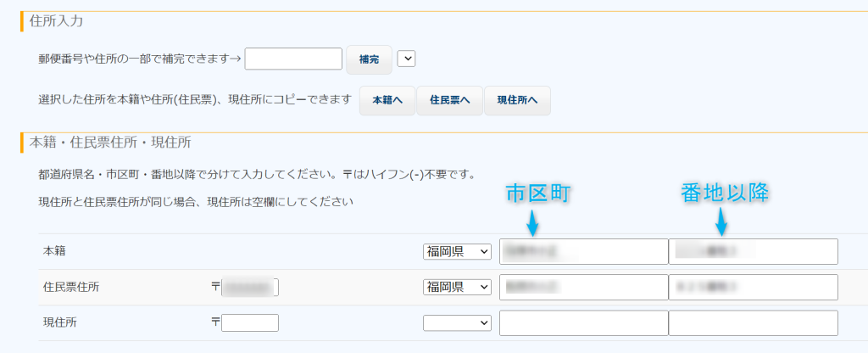
Task: Focus the 本籍 番地以降 text field
Action: point(753,251)
